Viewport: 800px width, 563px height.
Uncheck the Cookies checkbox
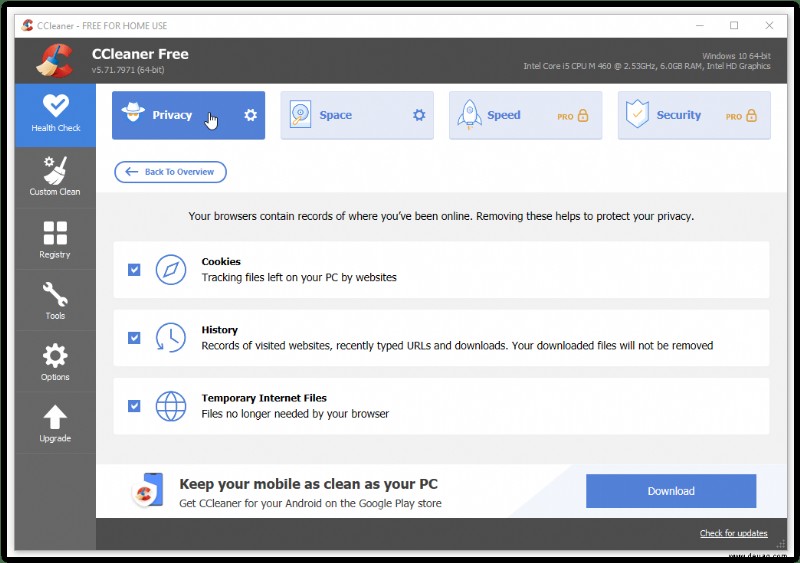[134, 270]
